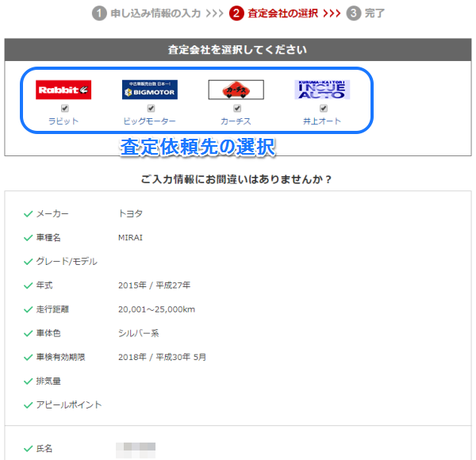
Task: Click the green checkmark beside 車検有効期限
Action: (29, 358)
